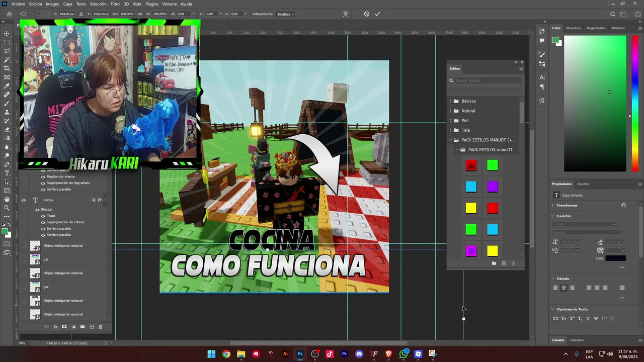The width and height of the screenshot is (644, 362).
Task: Cancel the transform with the circle-slash icon
Action: tap(367, 14)
